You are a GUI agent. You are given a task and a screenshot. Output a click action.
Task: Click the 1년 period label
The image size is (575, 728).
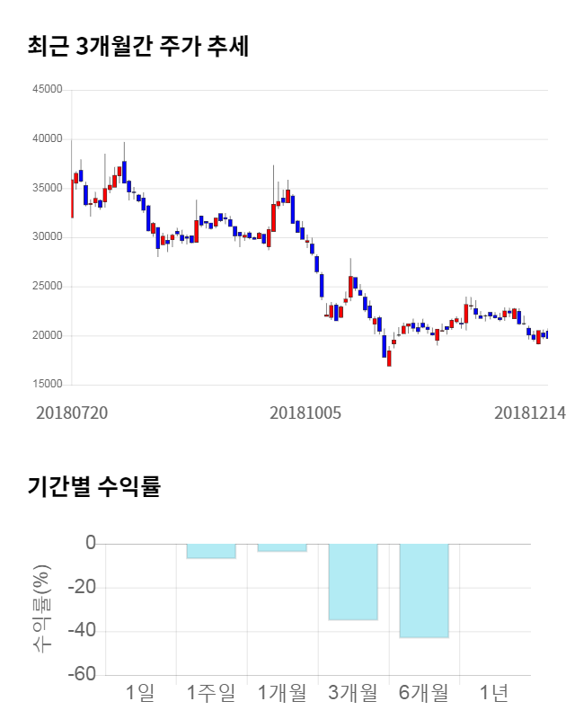[494, 693]
